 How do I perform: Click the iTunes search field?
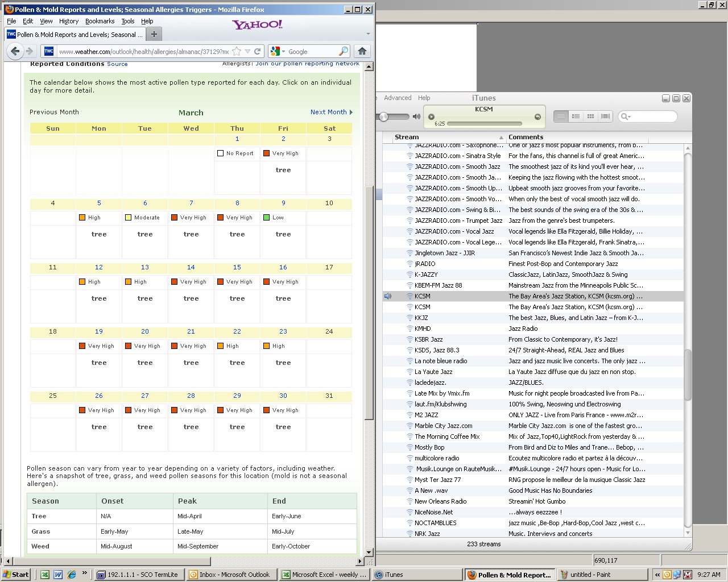648,117
